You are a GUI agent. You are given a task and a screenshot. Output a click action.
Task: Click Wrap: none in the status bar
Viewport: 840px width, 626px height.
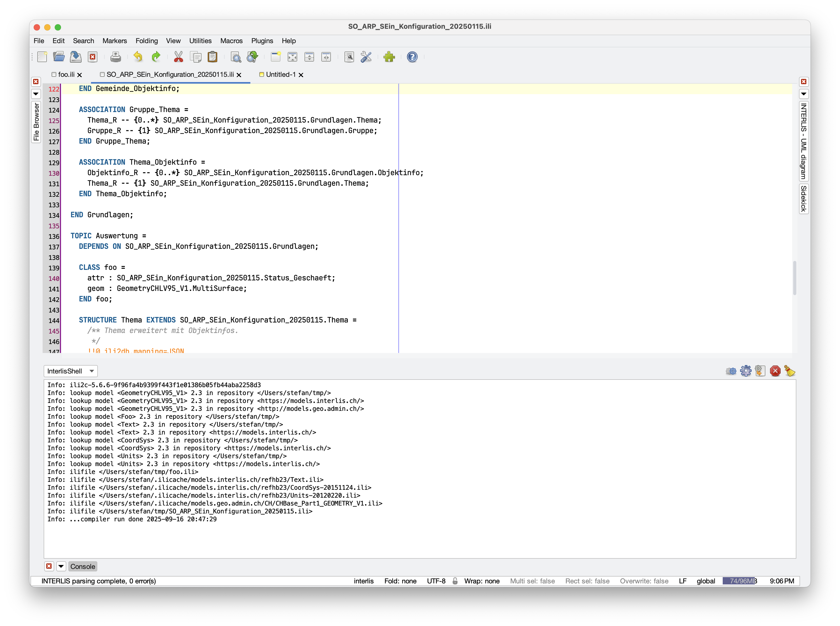[x=482, y=581]
